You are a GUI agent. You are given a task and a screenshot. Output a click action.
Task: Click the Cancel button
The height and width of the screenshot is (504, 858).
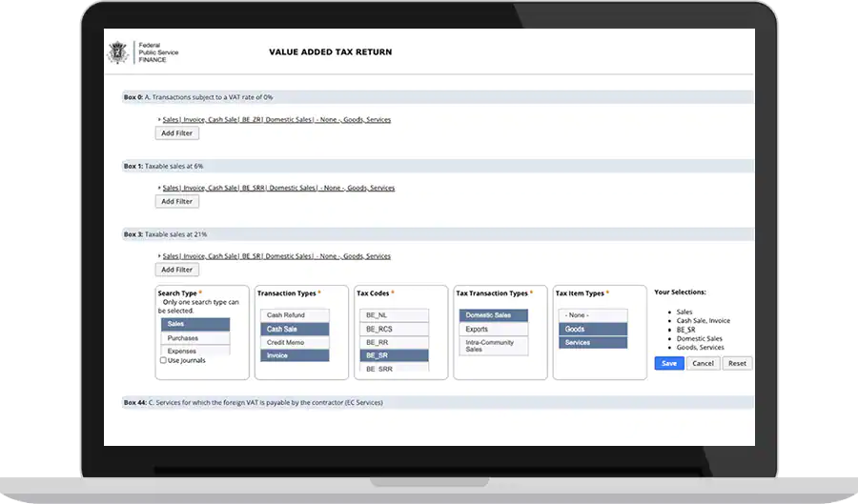[704, 364]
